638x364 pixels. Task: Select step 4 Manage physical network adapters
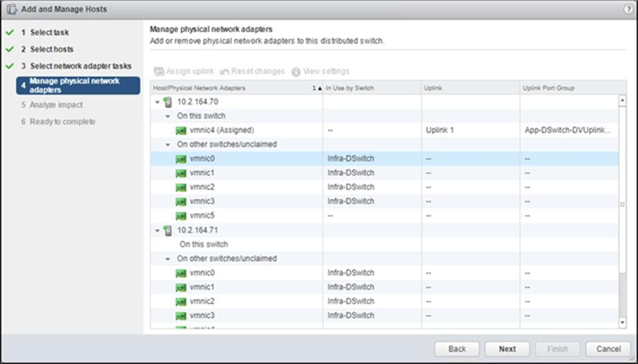pos(78,85)
